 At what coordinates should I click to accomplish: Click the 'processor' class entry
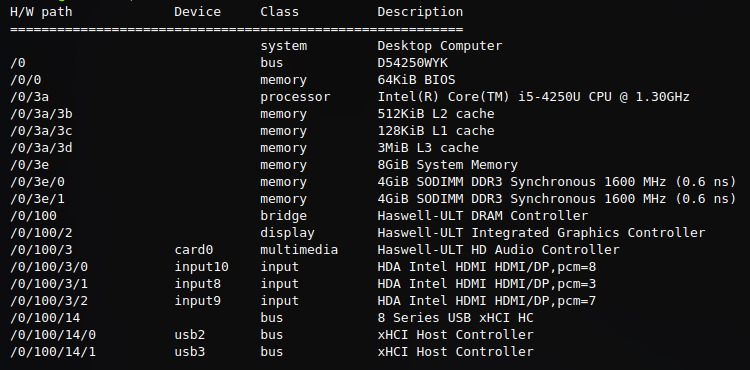point(295,98)
